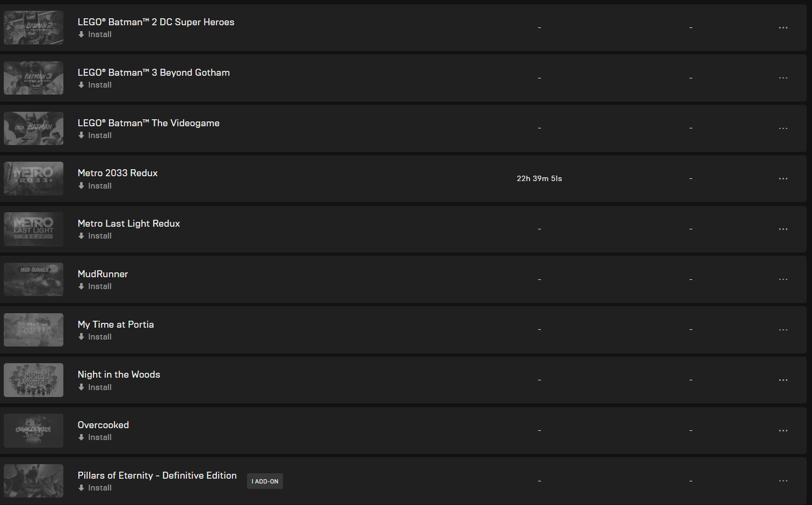
Task: Install Metro 2033 Redux
Action: (x=95, y=186)
